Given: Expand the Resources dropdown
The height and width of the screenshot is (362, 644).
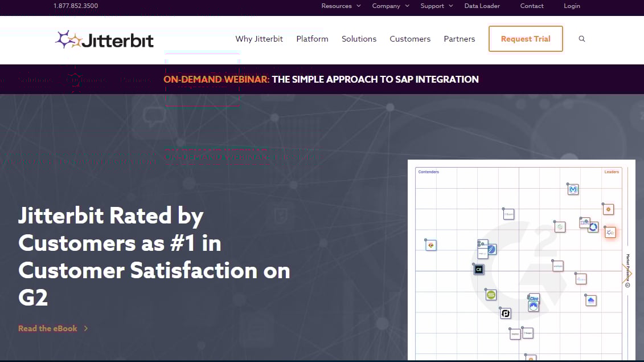Looking at the screenshot, I should pos(341,6).
